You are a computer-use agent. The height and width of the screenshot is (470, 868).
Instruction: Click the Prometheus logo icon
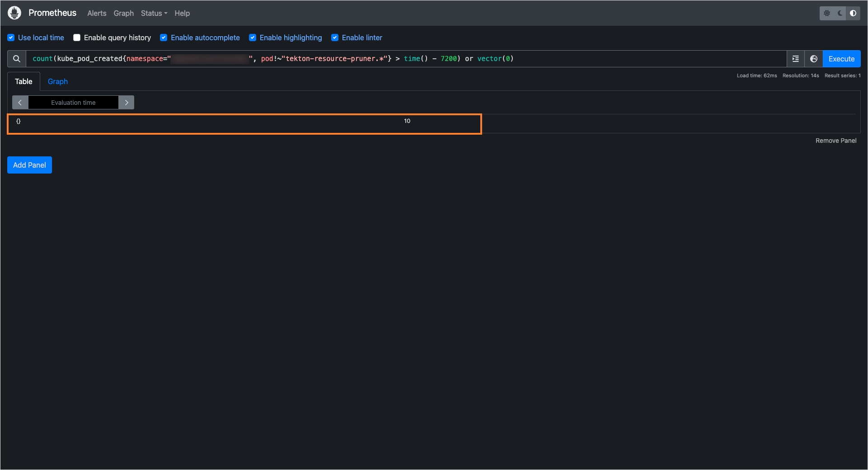click(14, 13)
